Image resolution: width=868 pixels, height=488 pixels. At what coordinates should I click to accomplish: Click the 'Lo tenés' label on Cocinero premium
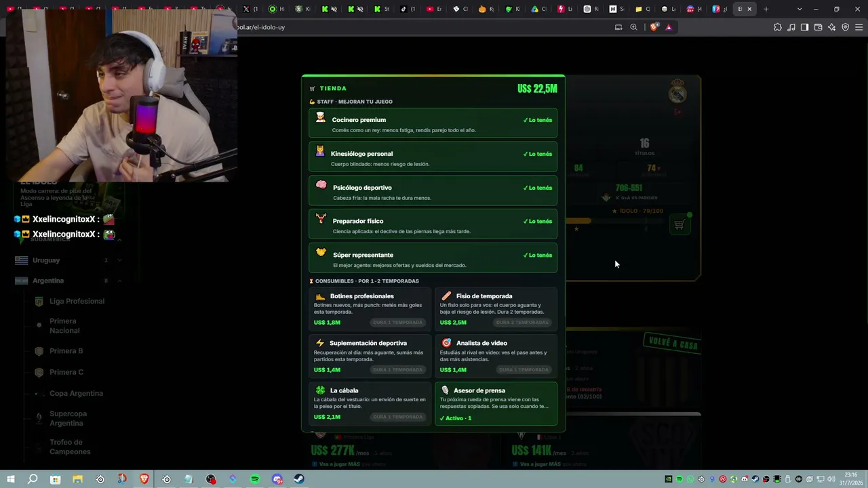[x=538, y=120]
